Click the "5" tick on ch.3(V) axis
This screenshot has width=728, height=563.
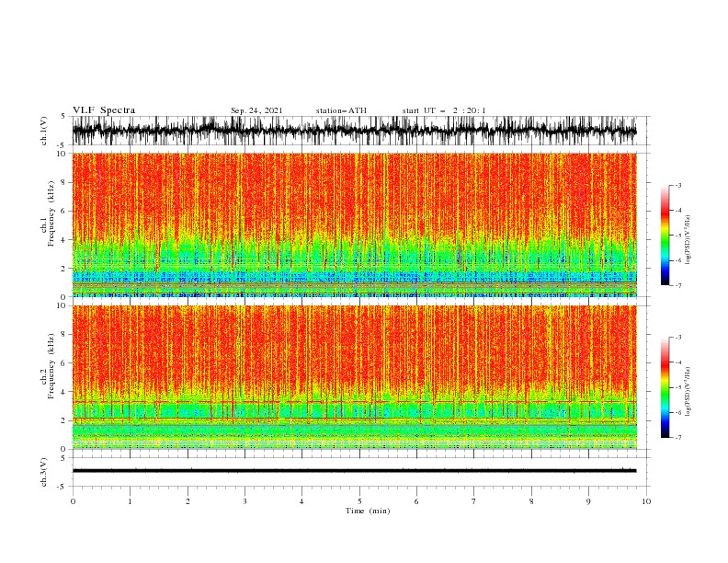coord(64,457)
